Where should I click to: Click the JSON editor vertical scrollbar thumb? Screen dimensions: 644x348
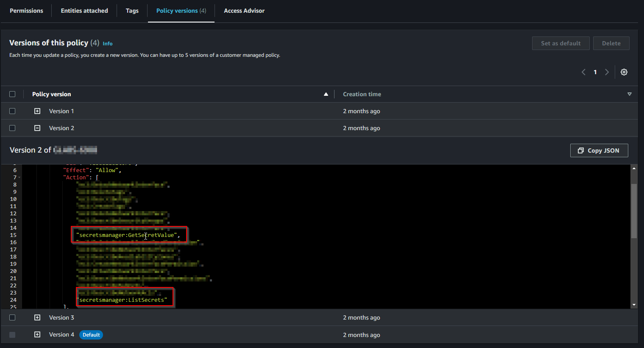[x=634, y=211]
